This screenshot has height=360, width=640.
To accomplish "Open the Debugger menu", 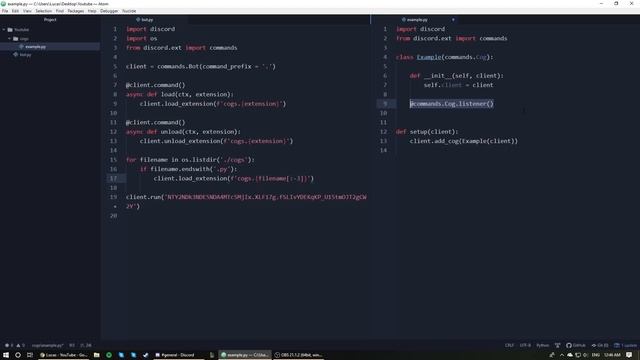I will pos(109,11).
